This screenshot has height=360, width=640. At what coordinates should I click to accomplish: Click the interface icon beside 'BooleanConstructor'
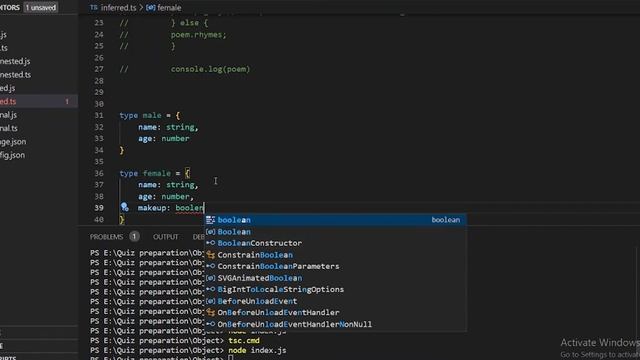click(211, 243)
